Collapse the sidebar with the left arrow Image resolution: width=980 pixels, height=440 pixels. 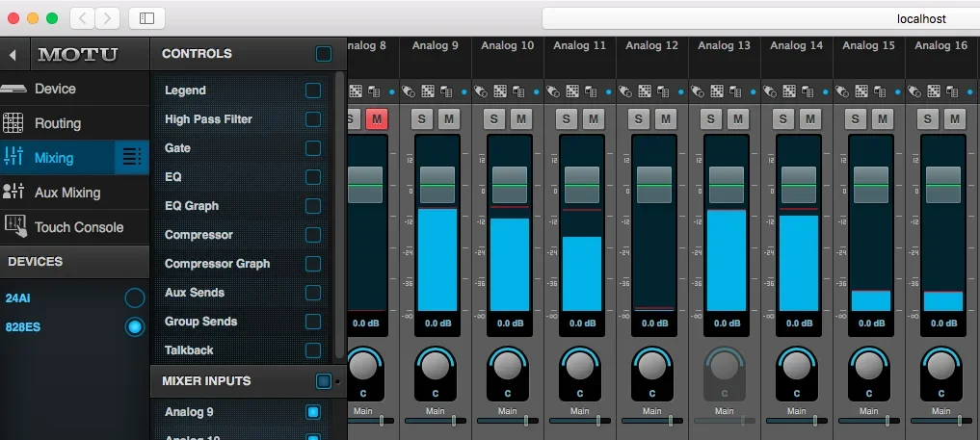13,55
